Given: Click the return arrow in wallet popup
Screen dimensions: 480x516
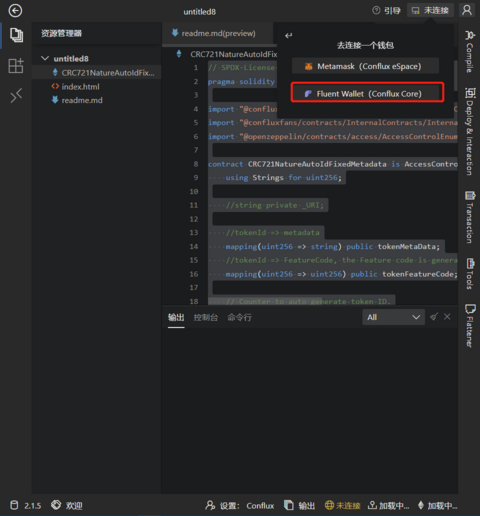Looking at the screenshot, I should pyautogui.click(x=289, y=35).
